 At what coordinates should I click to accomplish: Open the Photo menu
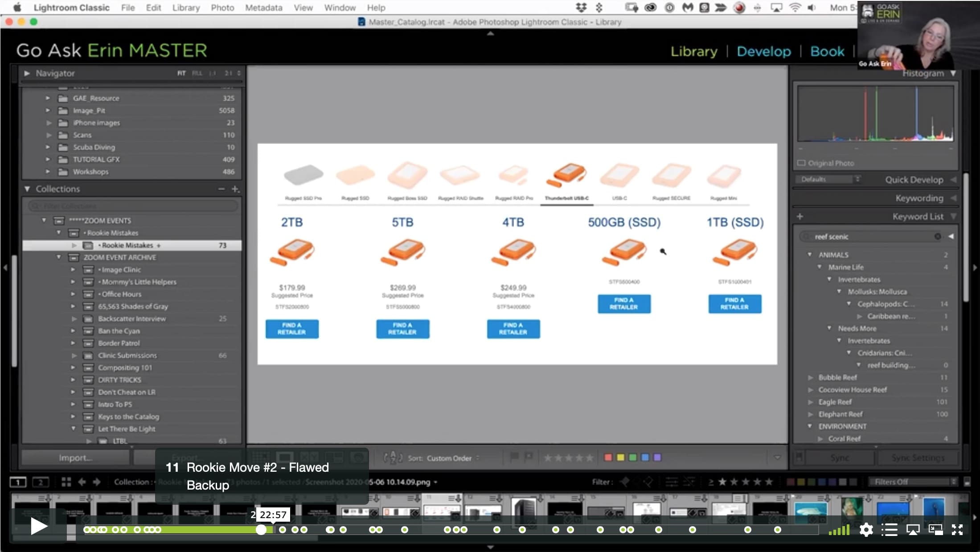pyautogui.click(x=222, y=8)
